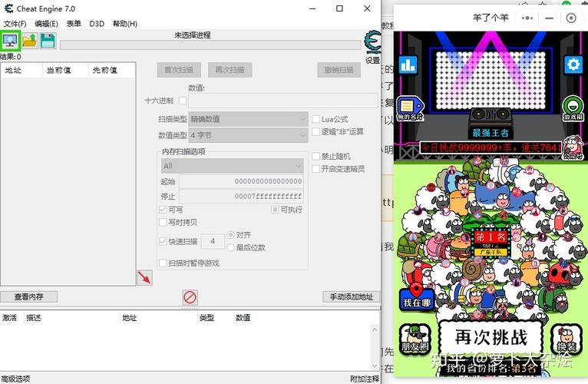Click 描述 column header in address table

[x=72, y=318]
